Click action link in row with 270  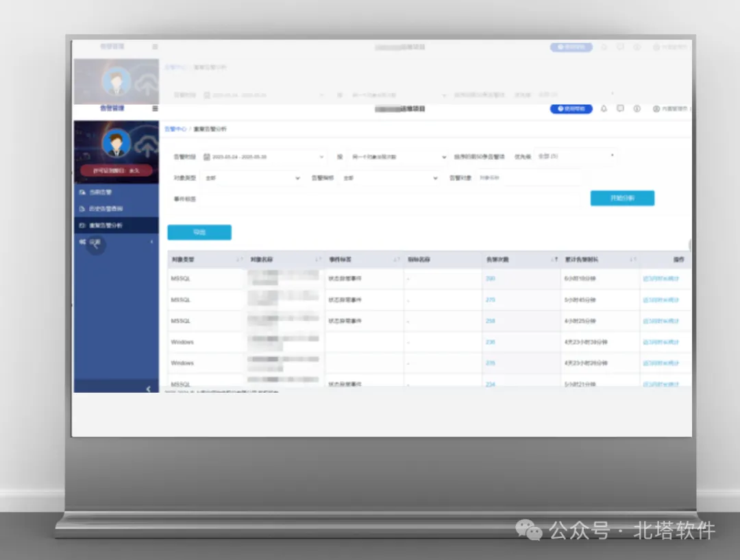point(661,300)
